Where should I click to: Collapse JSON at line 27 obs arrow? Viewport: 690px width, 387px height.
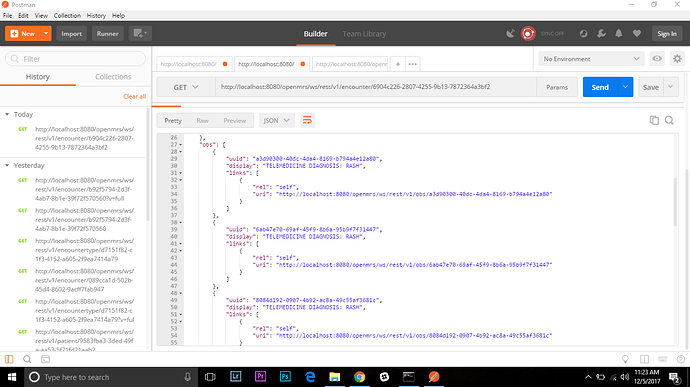point(180,145)
